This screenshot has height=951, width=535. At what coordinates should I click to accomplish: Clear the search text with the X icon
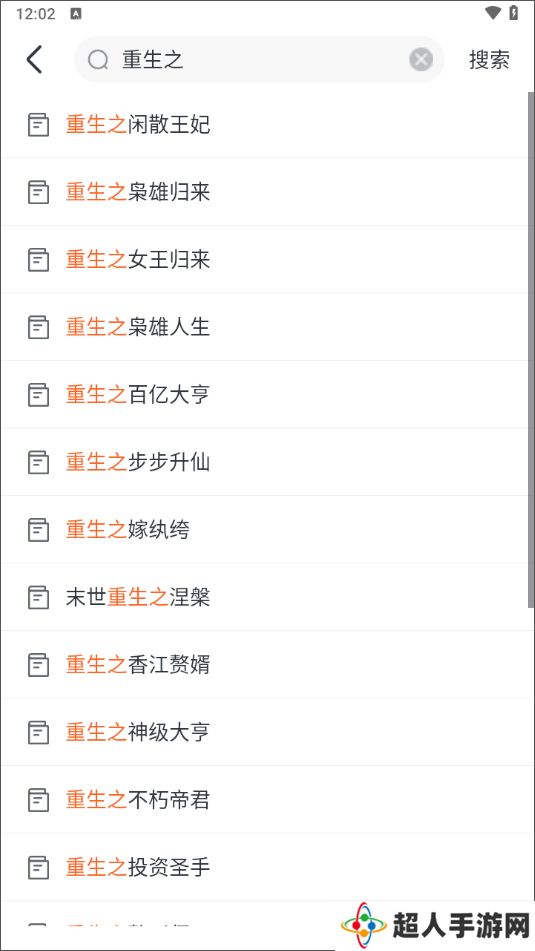420,59
